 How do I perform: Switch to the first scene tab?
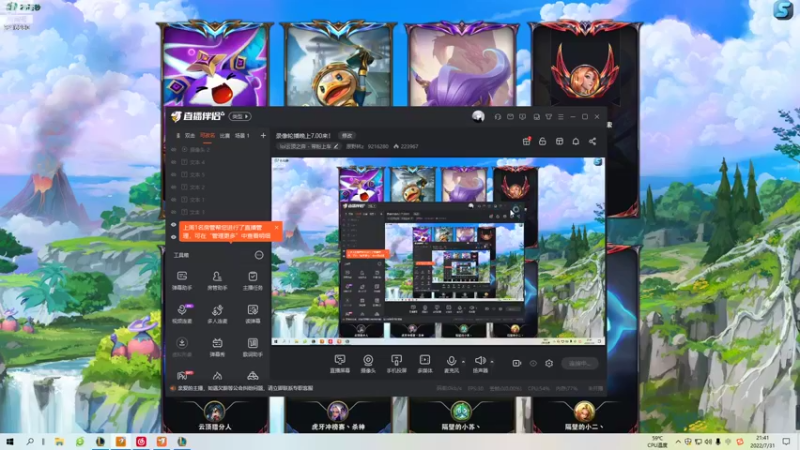point(190,136)
